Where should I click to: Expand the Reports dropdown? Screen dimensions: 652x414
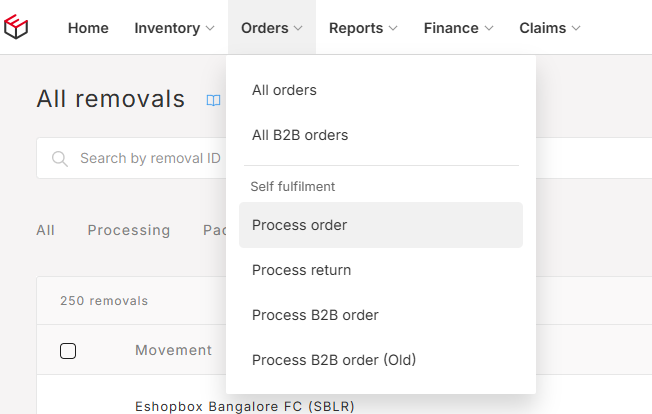click(363, 28)
